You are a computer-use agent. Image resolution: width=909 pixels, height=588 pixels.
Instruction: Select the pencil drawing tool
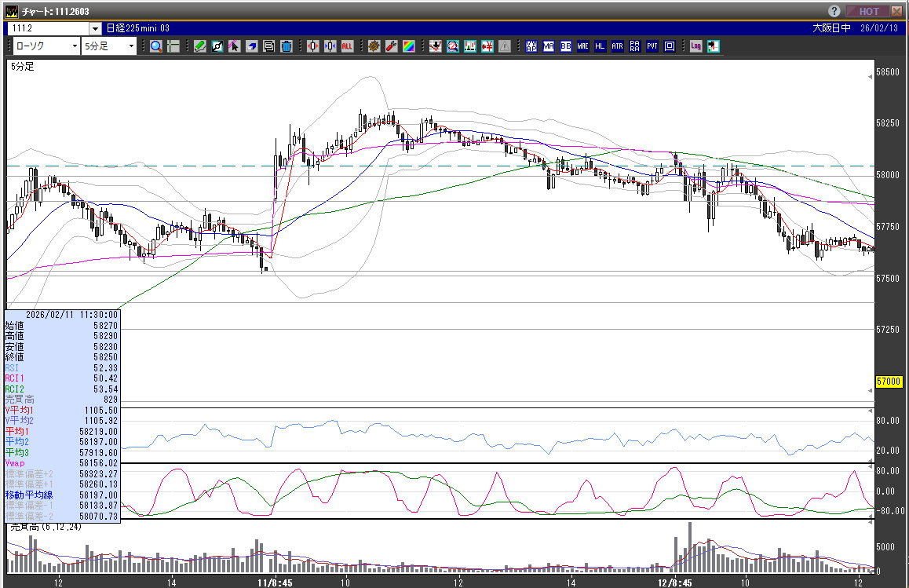point(200,46)
